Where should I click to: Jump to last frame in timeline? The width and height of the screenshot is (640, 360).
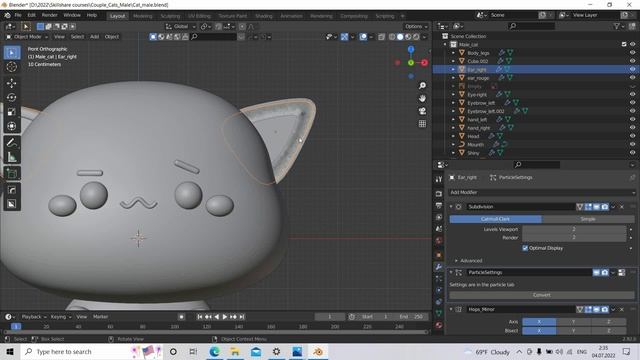242,317
